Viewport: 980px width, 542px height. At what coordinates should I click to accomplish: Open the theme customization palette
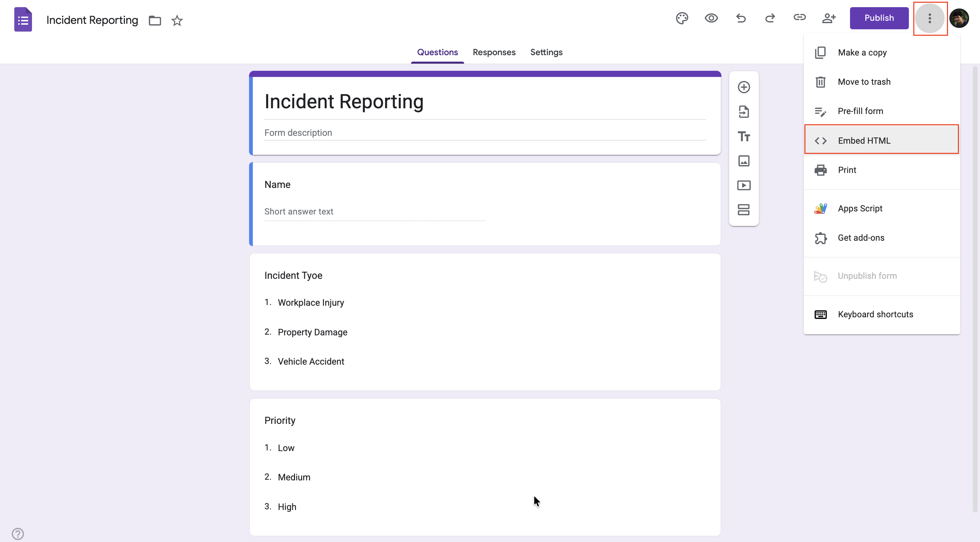(681, 18)
